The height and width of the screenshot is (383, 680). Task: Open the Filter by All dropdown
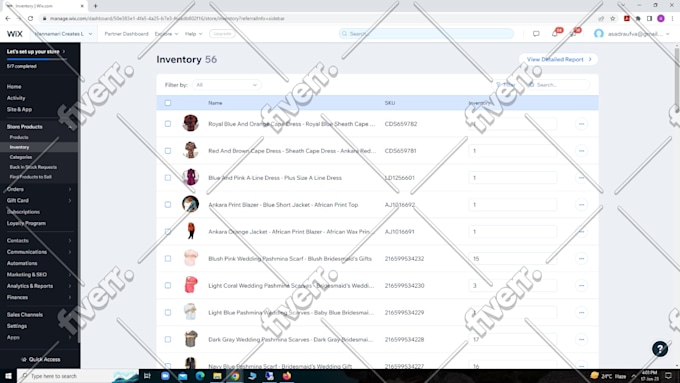coord(227,85)
